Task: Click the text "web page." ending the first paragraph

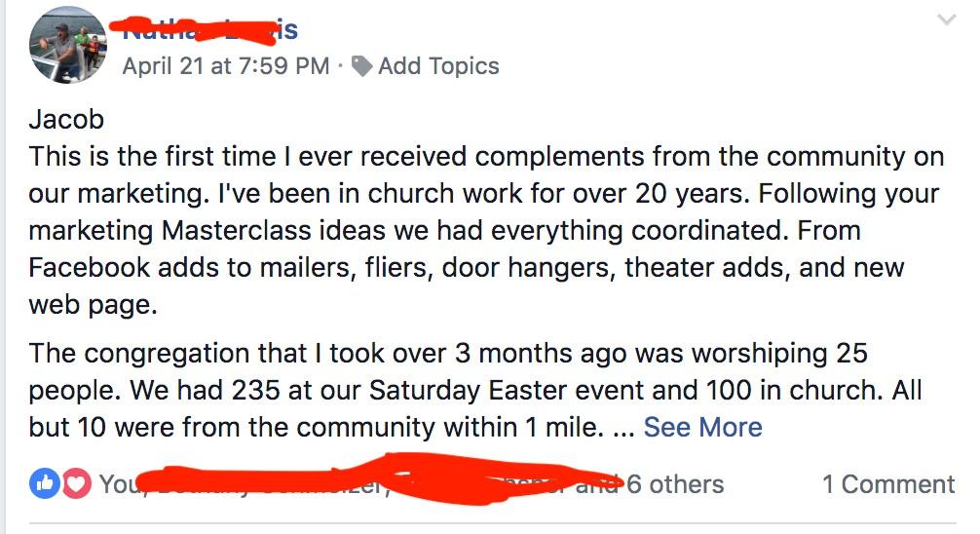Action: pos(92,304)
